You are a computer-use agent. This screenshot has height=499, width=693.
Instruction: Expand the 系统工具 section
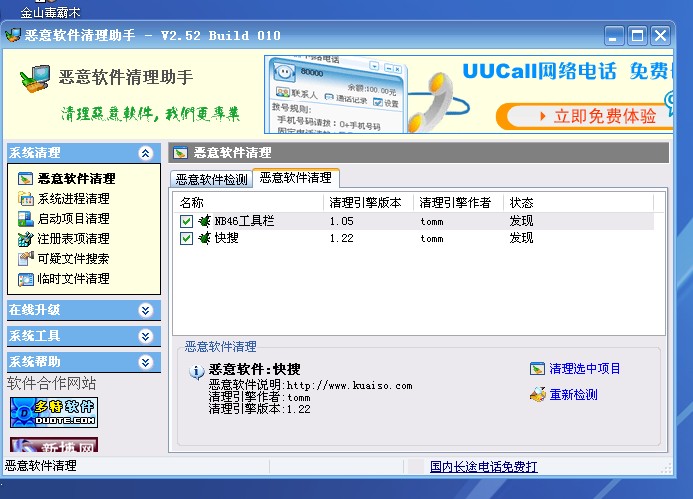pyautogui.click(x=145, y=336)
